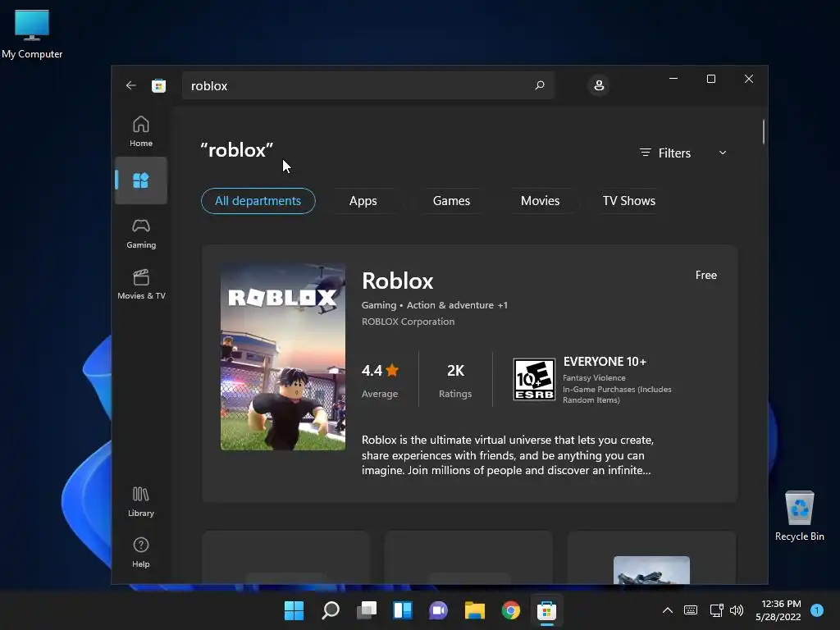
Task: Open the clock showing 12:36 PM
Action: pos(778,610)
